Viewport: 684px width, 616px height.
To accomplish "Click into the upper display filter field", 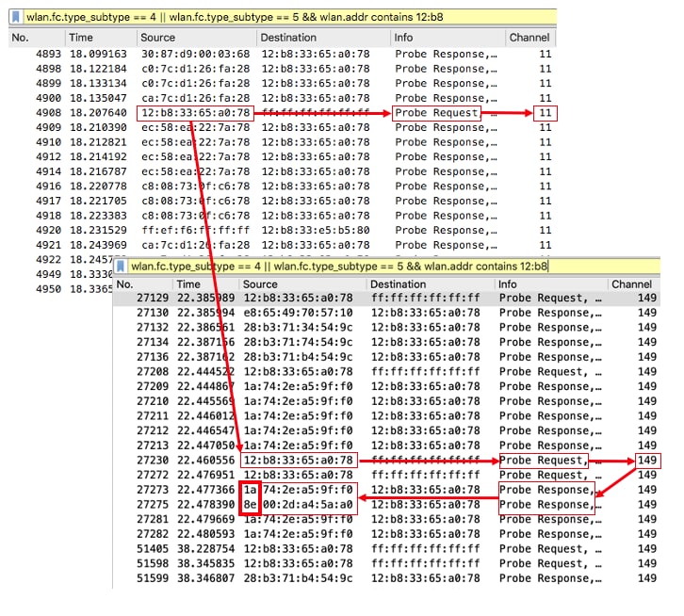I will point(289,17).
